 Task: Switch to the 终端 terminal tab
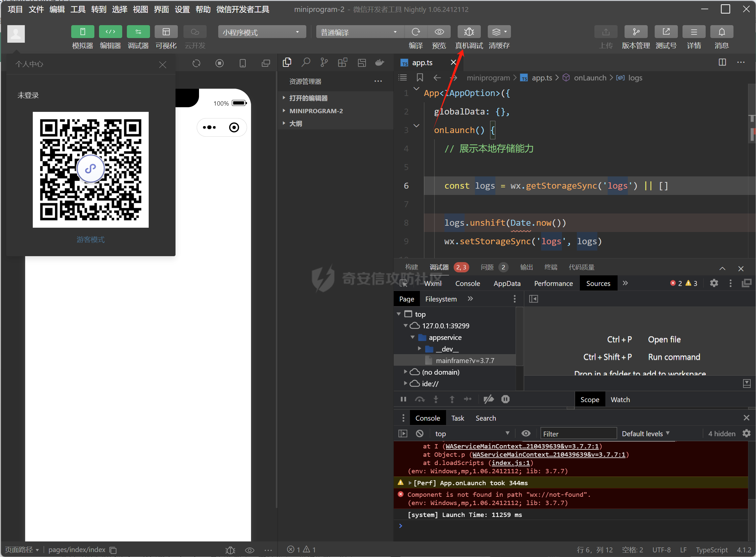point(551,267)
